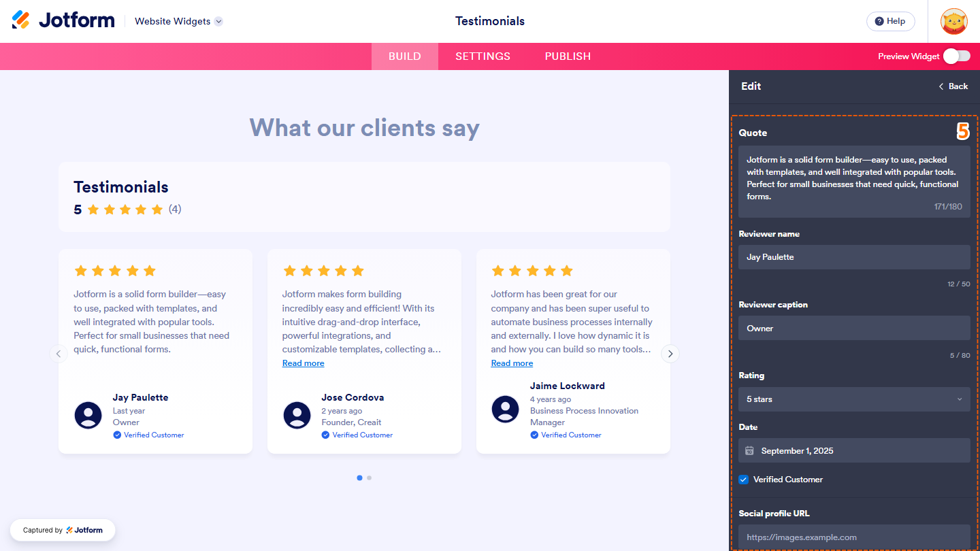Select first carousel pagination dot
Image resolution: width=980 pixels, height=551 pixels.
coord(359,478)
